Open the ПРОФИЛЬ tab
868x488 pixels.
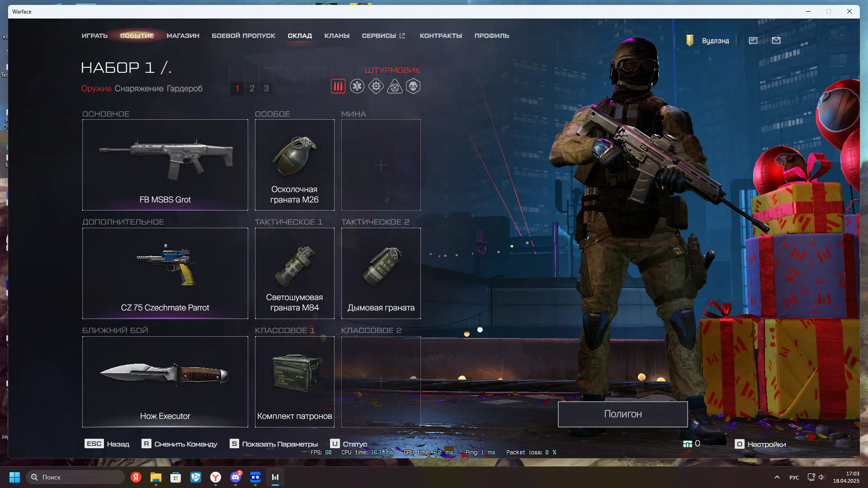tap(492, 36)
